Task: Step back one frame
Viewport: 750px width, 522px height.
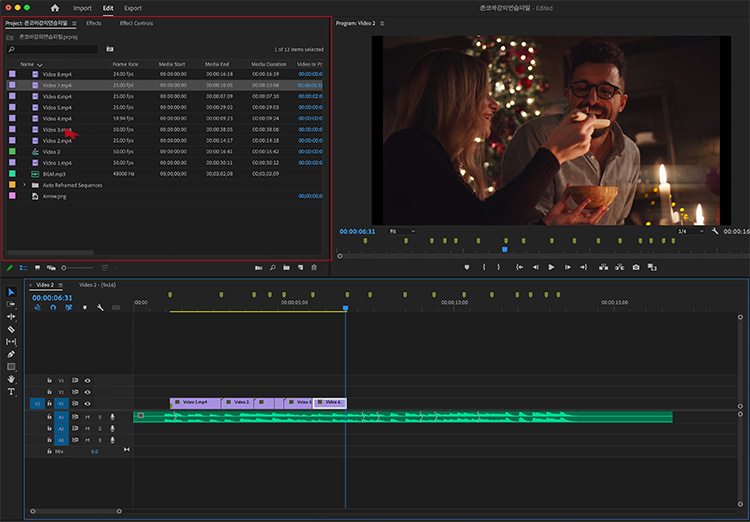Action: click(536, 267)
